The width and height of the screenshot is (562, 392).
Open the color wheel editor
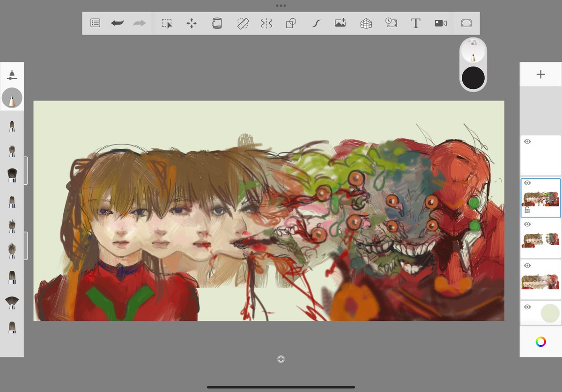[x=540, y=341]
